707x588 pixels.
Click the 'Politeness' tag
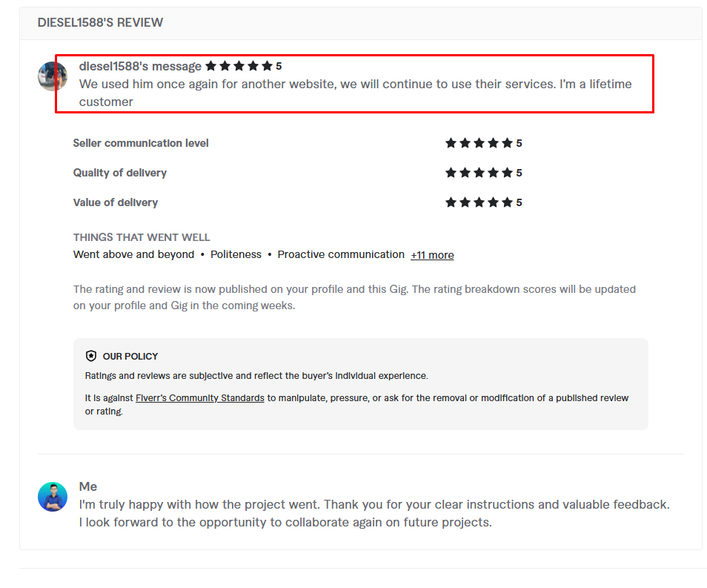click(x=236, y=254)
